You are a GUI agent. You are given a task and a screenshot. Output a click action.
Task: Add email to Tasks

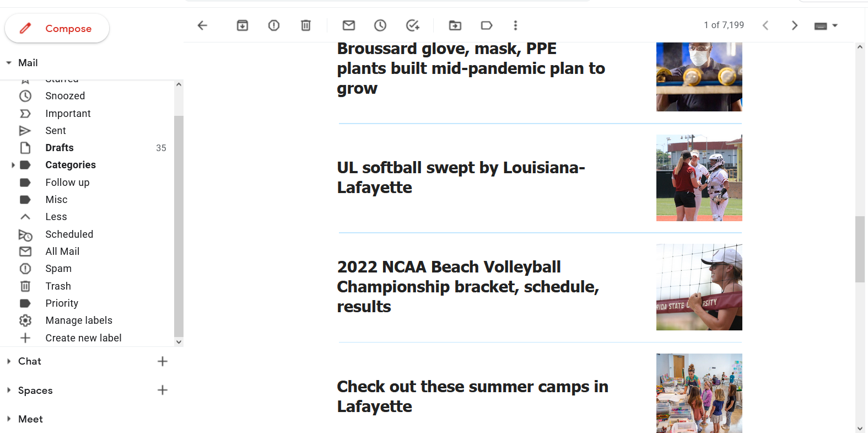[412, 25]
